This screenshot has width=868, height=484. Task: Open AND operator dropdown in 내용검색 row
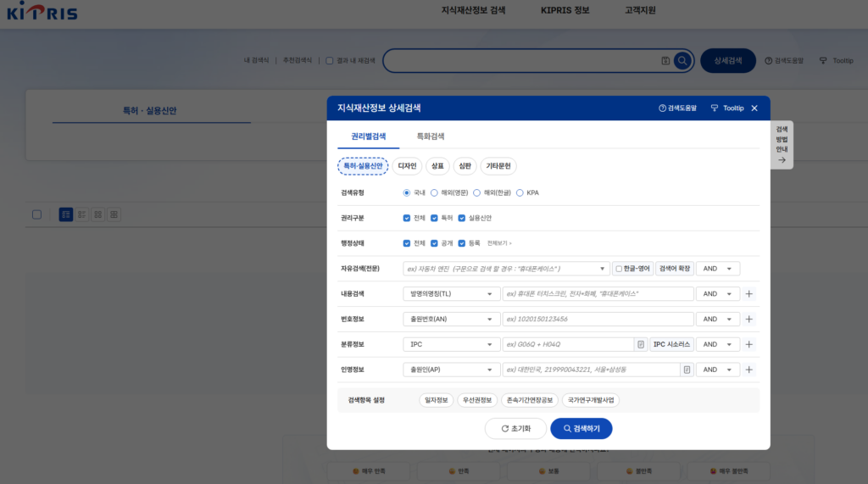(717, 294)
